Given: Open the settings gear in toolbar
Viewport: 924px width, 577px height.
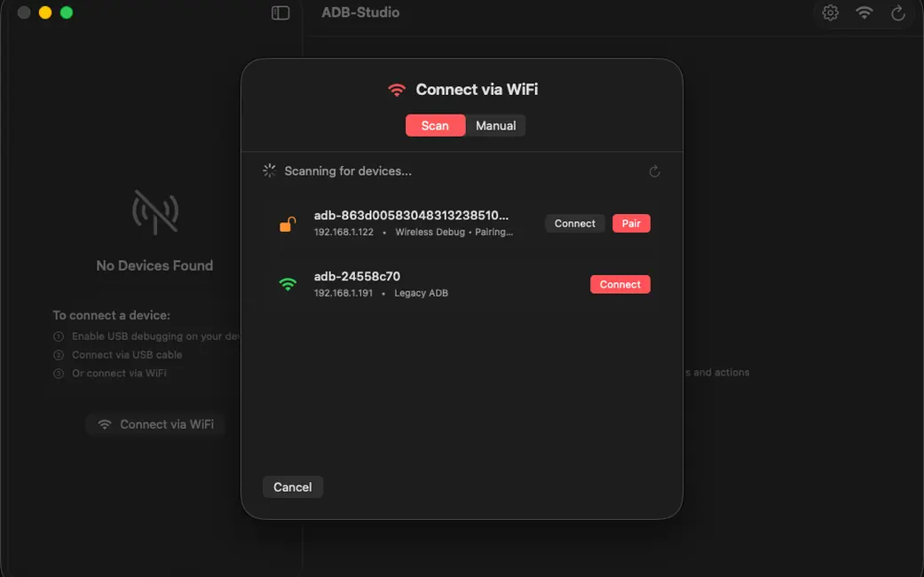Looking at the screenshot, I should (x=830, y=12).
